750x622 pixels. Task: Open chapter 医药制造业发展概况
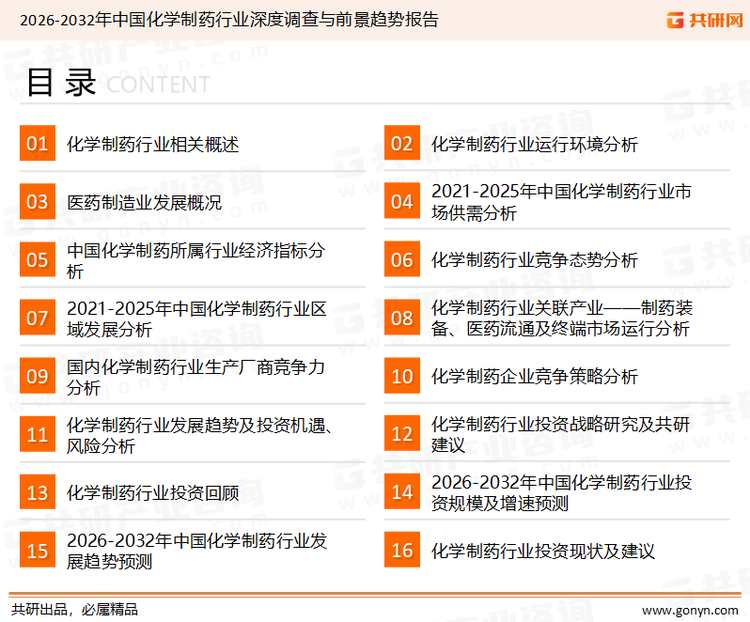[x=144, y=202]
